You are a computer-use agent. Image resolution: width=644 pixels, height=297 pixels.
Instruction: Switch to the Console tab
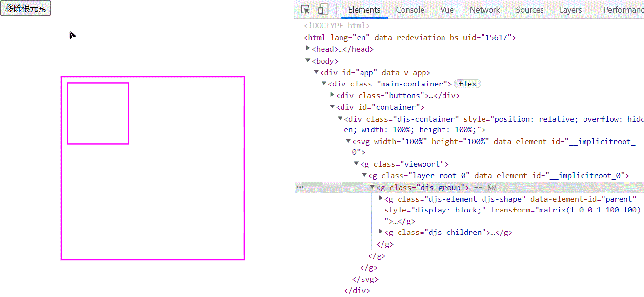(x=410, y=9)
